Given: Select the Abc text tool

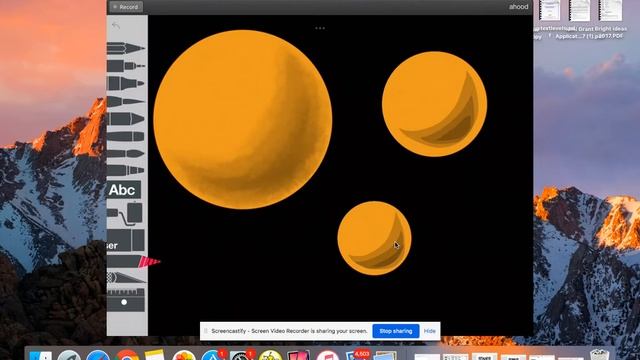Looking at the screenshot, I should tap(124, 190).
